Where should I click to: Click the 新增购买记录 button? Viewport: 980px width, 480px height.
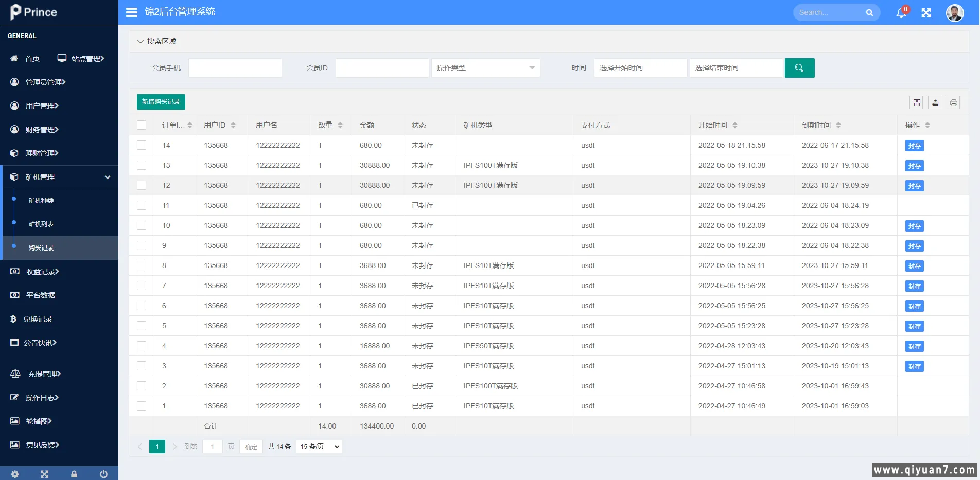click(x=161, y=102)
